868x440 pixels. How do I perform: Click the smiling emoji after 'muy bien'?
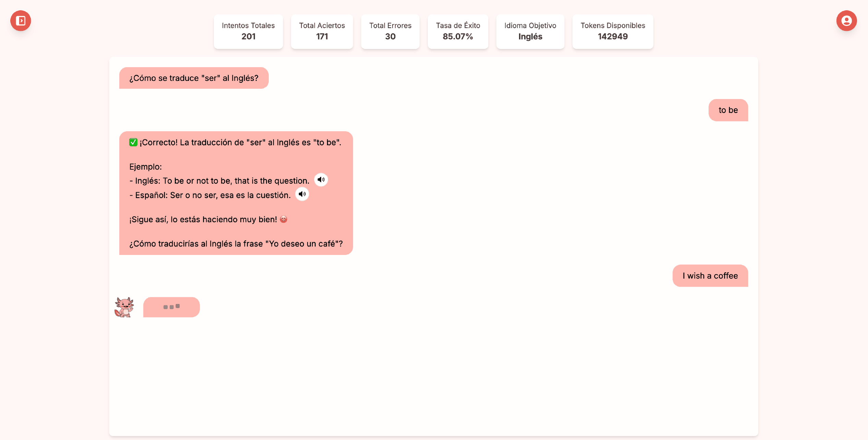point(284,219)
